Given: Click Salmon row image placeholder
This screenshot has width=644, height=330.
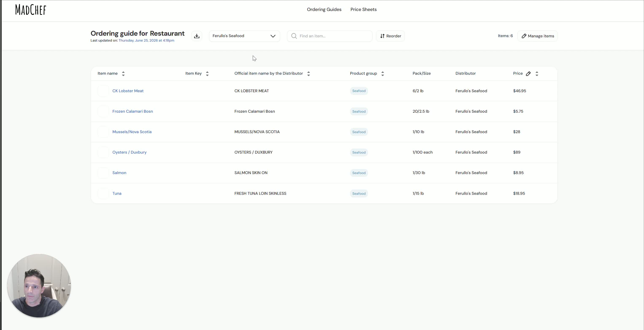Looking at the screenshot, I should (x=103, y=173).
